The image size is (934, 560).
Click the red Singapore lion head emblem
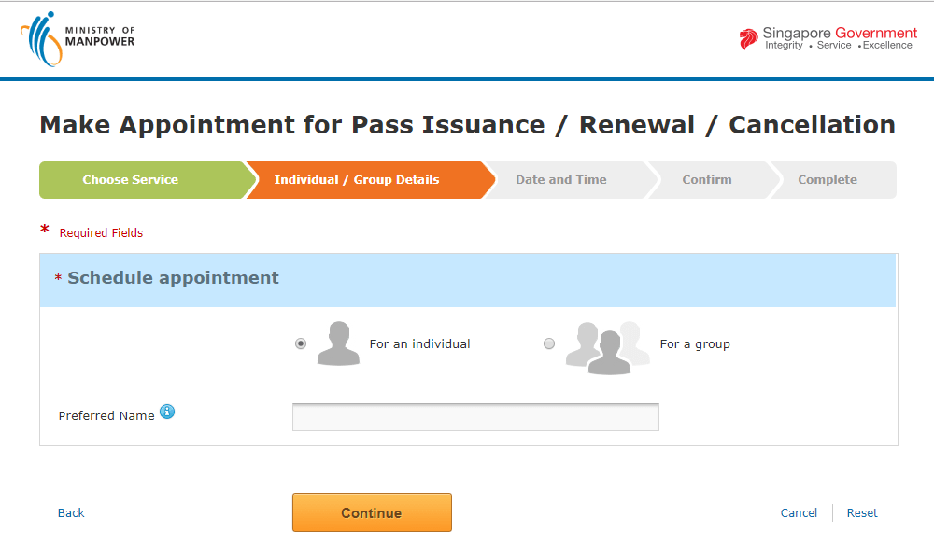pyautogui.click(x=749, y=39)
